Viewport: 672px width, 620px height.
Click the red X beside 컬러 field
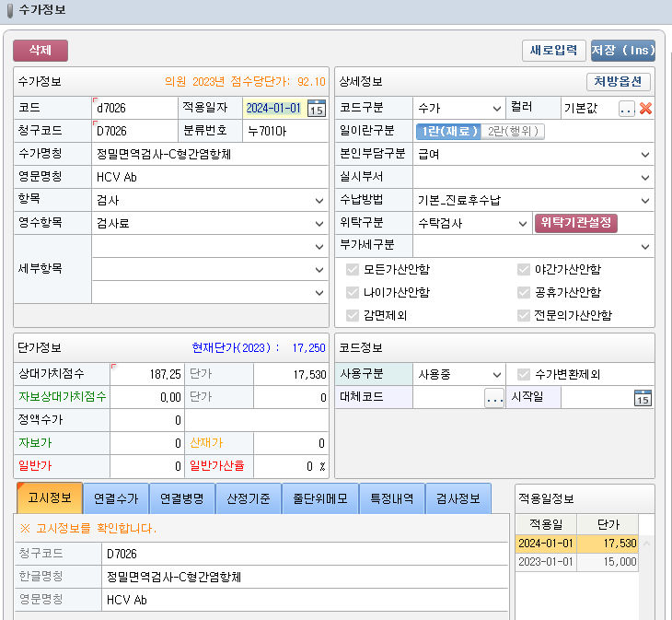pyautogui.click(x=645, y=108)
